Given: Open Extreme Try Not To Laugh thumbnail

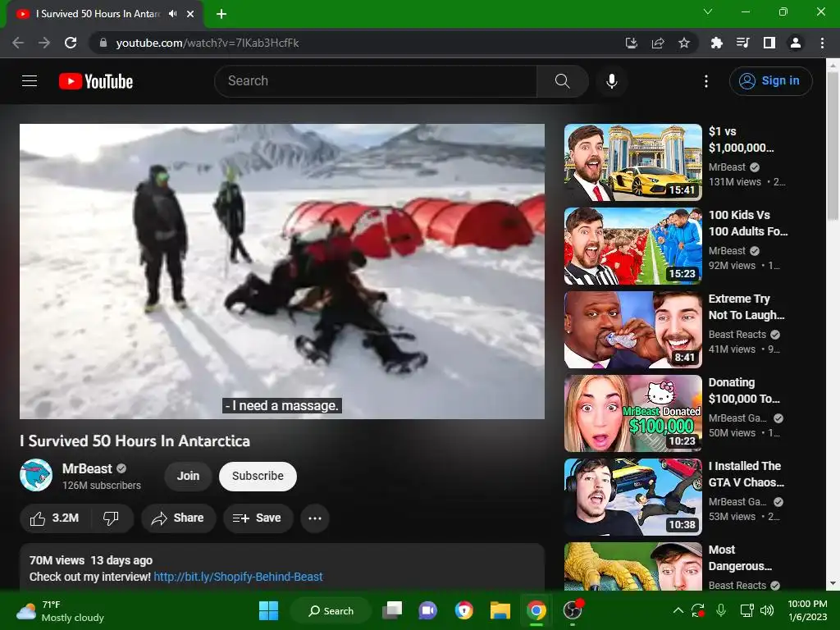Looking at the screenshot, I should point(632,330).
